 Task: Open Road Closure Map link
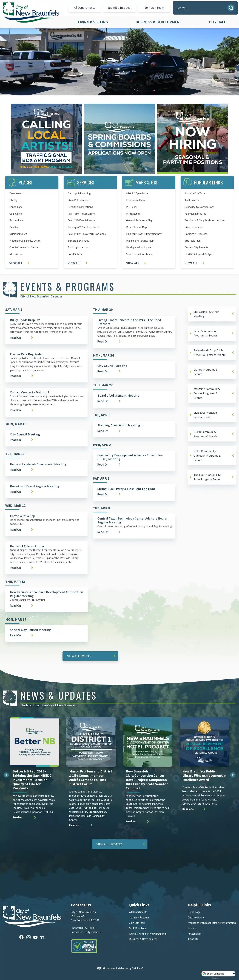[x=136, y=227]
